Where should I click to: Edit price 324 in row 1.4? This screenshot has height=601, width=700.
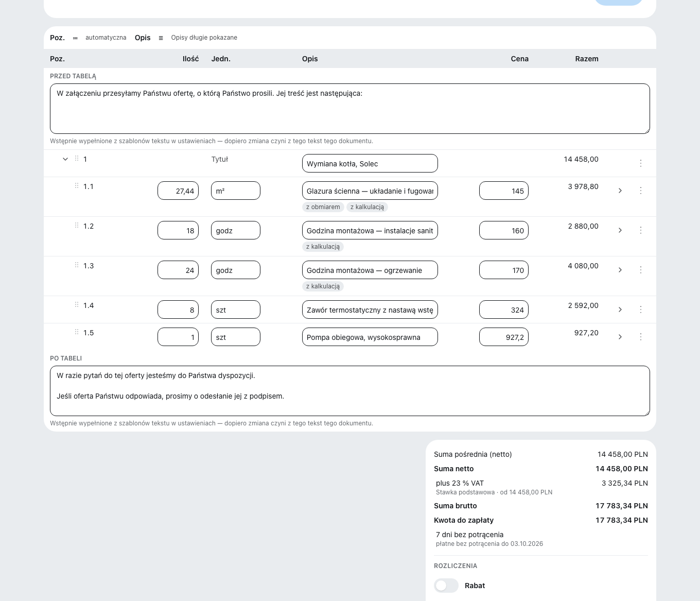504,310
